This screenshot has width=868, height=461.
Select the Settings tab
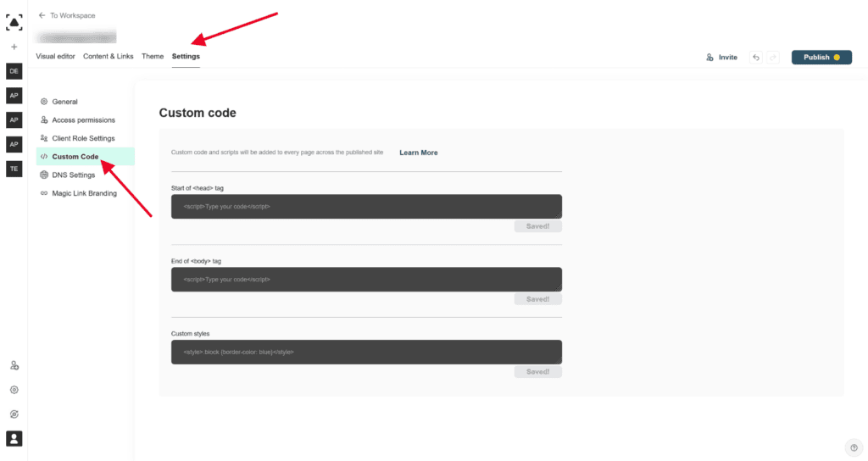point(186,57)
